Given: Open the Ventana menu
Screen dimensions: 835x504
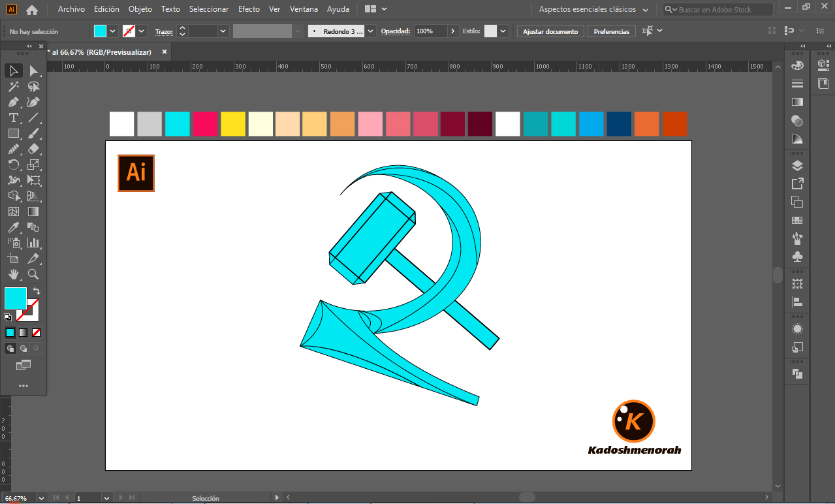Looking at the screenshot, I should [304, 9].
